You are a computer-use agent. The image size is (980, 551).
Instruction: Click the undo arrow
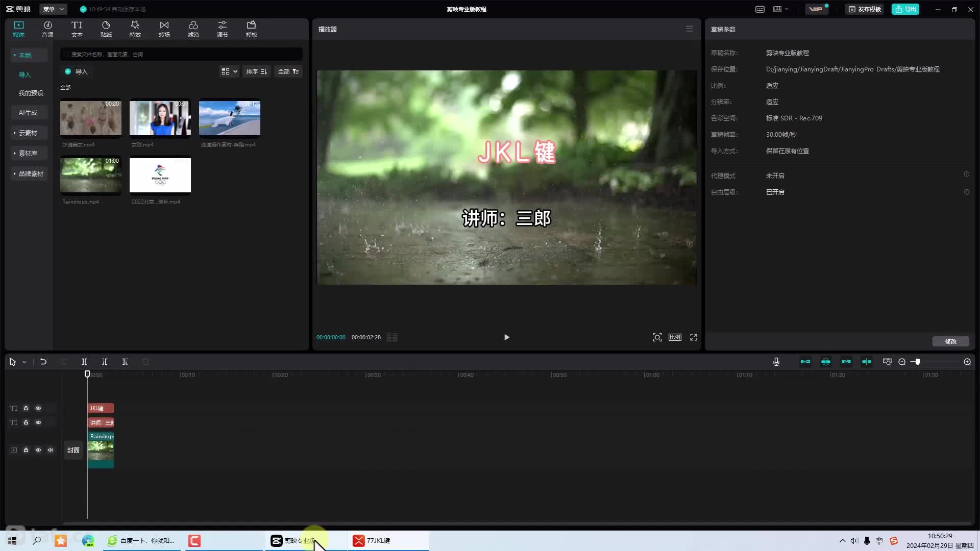click(x=43, y=362)
